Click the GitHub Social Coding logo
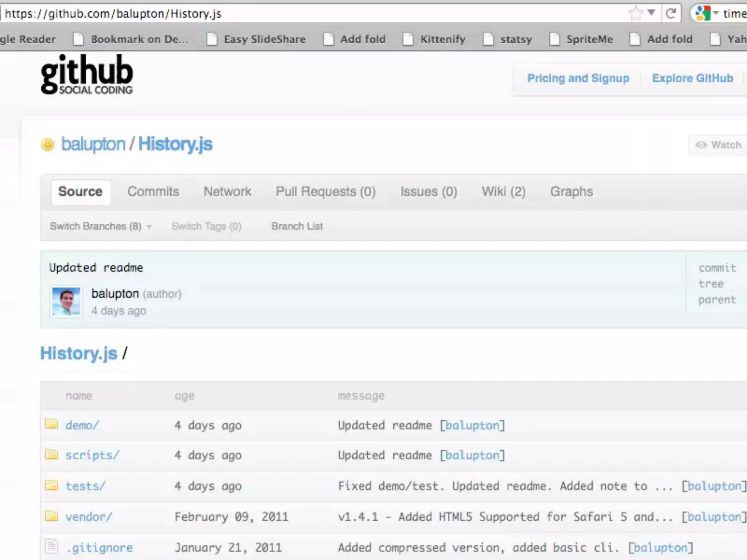 87,74
